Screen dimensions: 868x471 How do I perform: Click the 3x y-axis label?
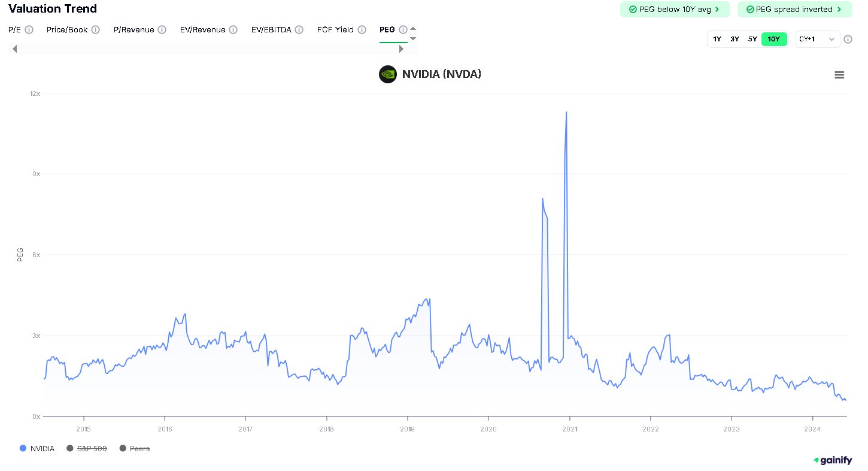pos(36,336)
